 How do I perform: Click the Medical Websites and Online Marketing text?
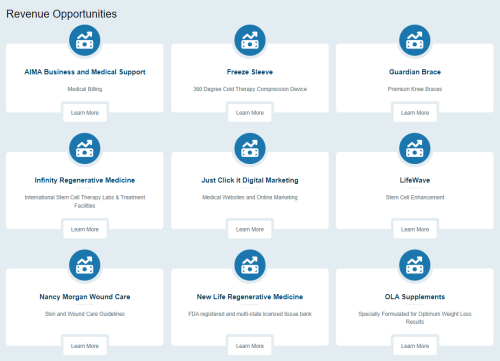tap(250, 197)
